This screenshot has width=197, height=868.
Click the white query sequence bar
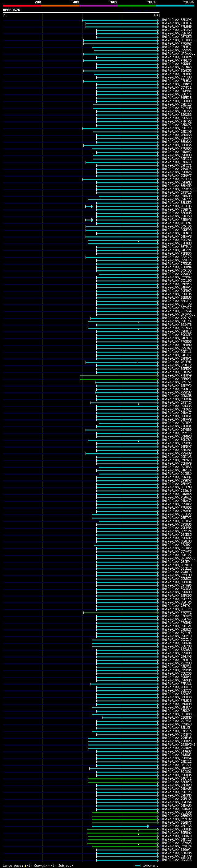(81, 13)
